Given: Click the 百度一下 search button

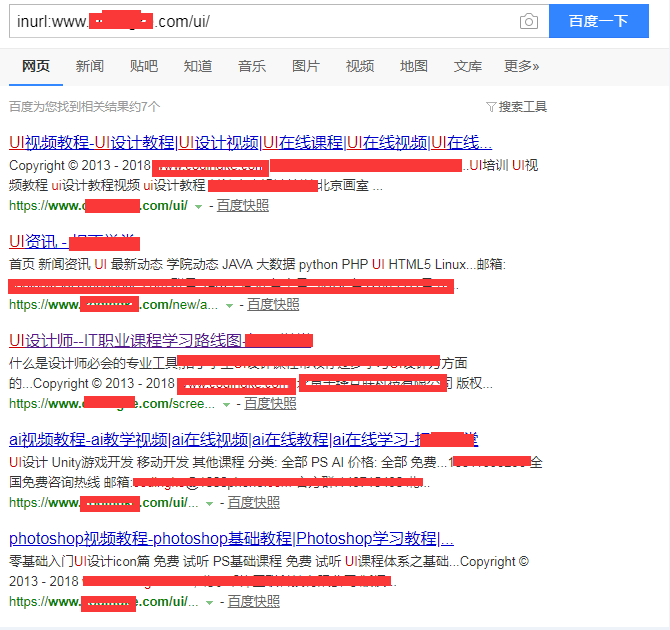Looking at the screenshot, I should coord(599,21).
